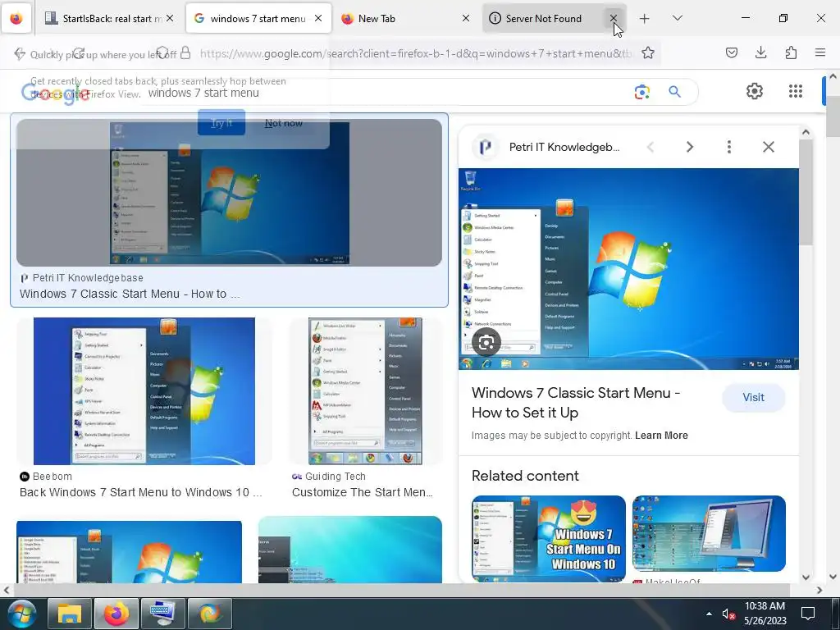Image resolution: width=840 pixels, height=630 pixels.
Task: Close the New Tab tab
Action: [x=466, y=18]
